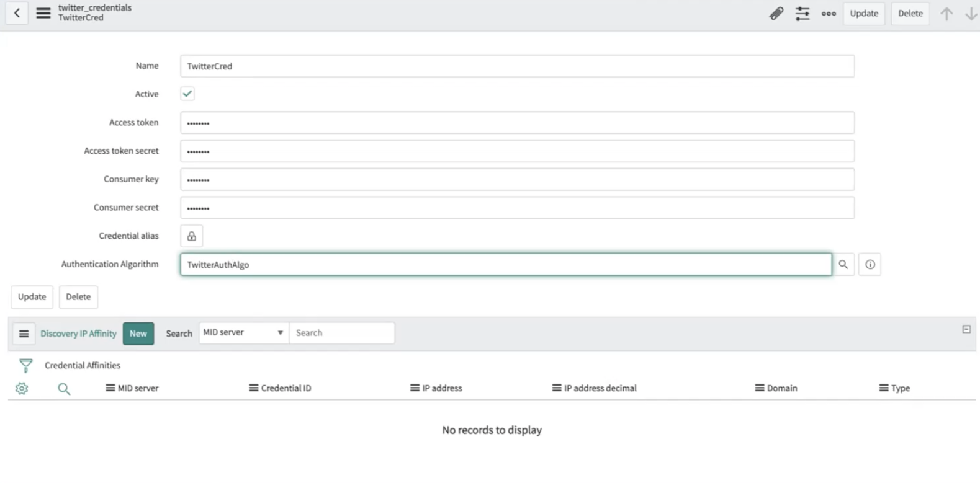Open list personalization gear icon
Image resolution: width=980 pixels, height=483 pixels.
[x=22, y=389]
